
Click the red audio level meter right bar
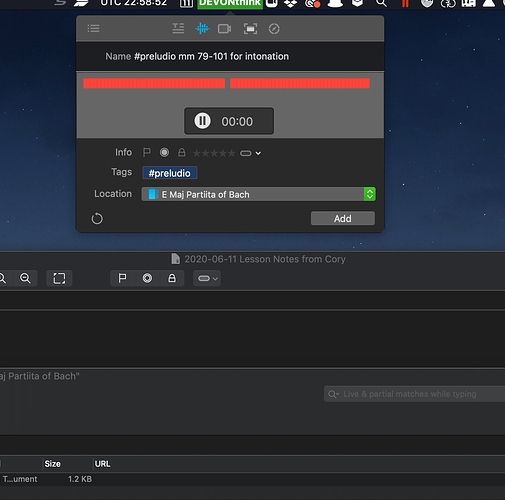coord(300,83)
